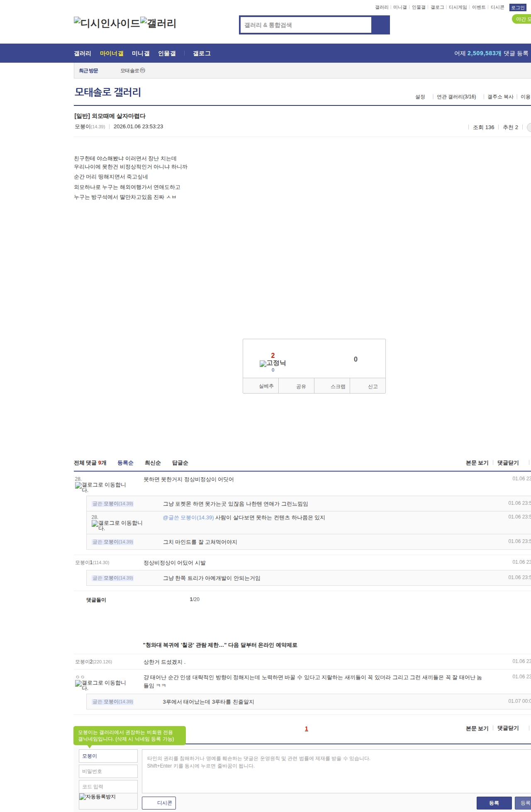Click the 댓글돌이 comment page control
Viewport: 531px width, 812px height.
[96, 600]
